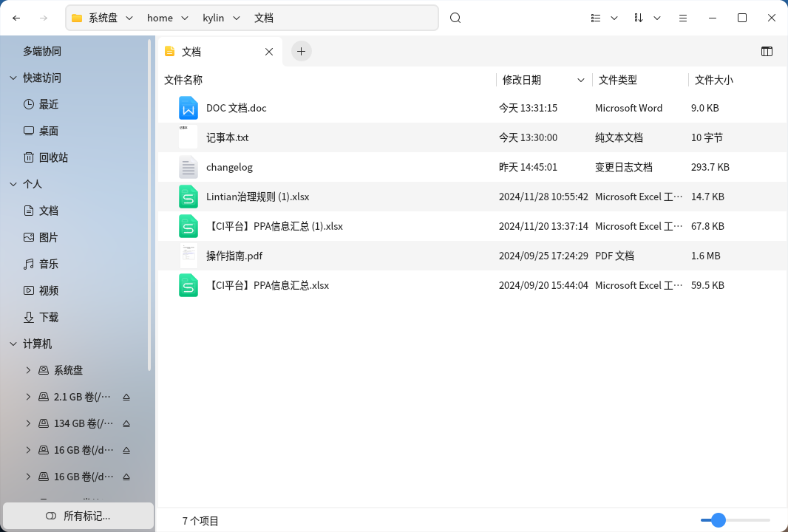Sort by 修改日期 column header
Viewport: 788px width, 532px height.
point(522,80)
